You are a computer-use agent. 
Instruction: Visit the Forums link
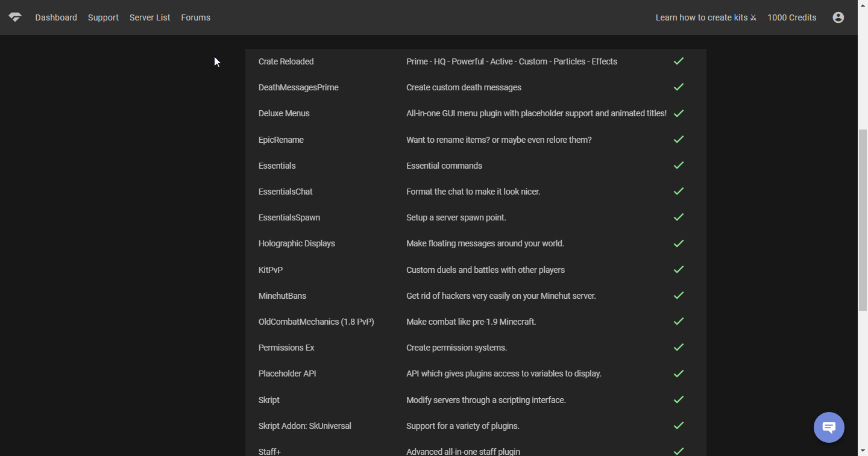click(x=196, y=17)
